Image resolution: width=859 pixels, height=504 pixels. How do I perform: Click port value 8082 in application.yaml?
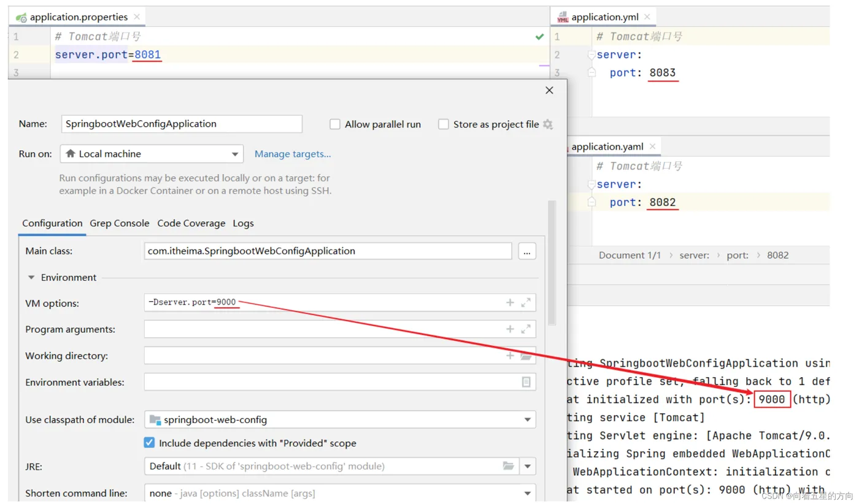[x=663, y=202]
